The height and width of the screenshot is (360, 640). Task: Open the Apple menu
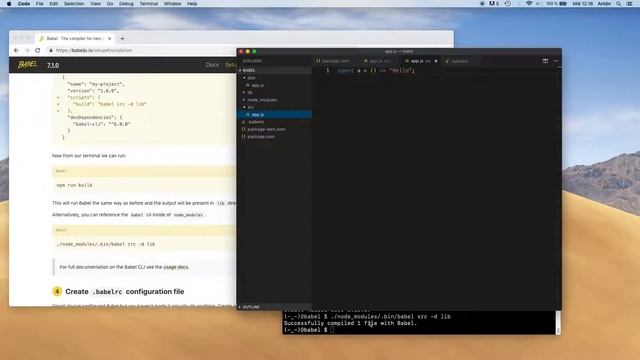(x=9, y=4)
